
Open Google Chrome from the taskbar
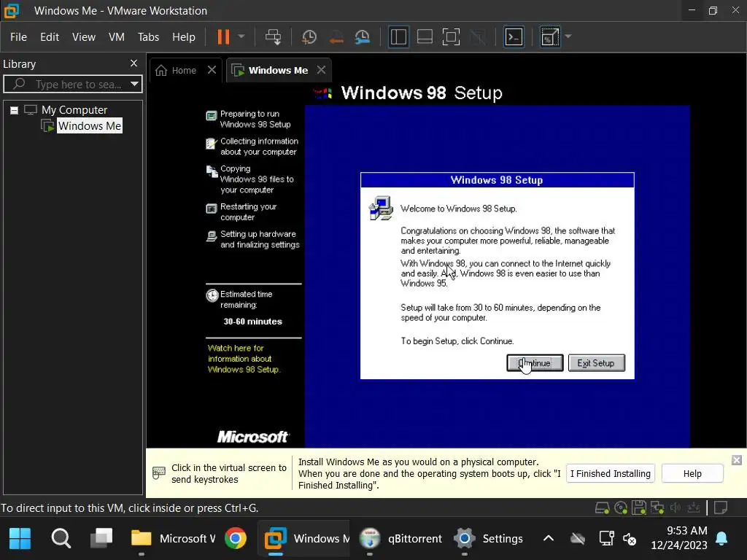235,539
